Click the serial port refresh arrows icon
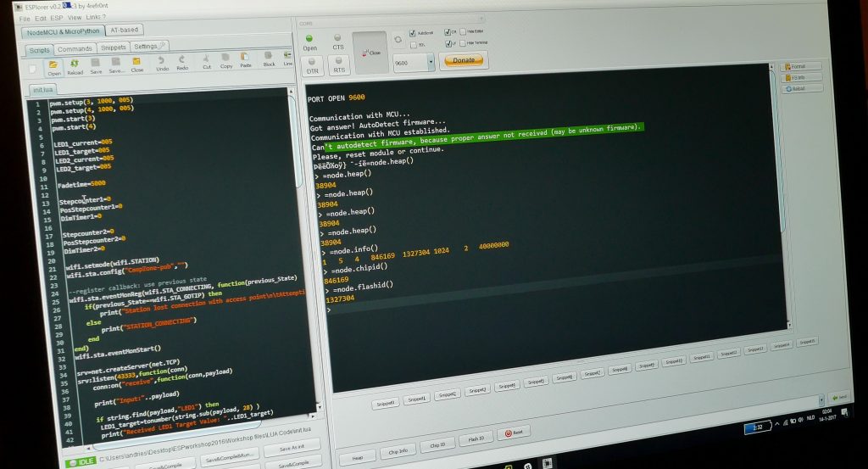The height and width of the screenshot is (469, 868). 398,40
